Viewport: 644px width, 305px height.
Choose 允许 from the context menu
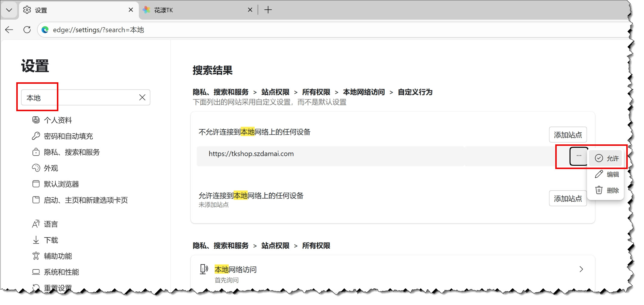tap(606, 158)
